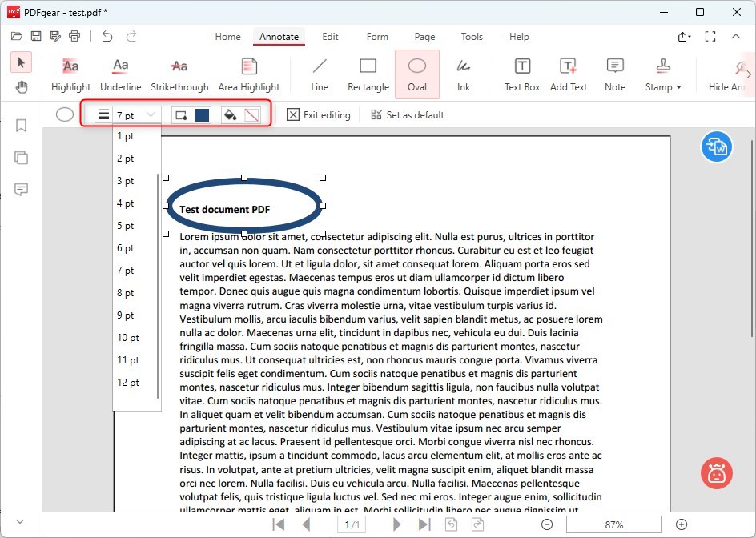Open the Text Box tool
This screenshot has height=538, width=756.
click(x=521, y=71)
